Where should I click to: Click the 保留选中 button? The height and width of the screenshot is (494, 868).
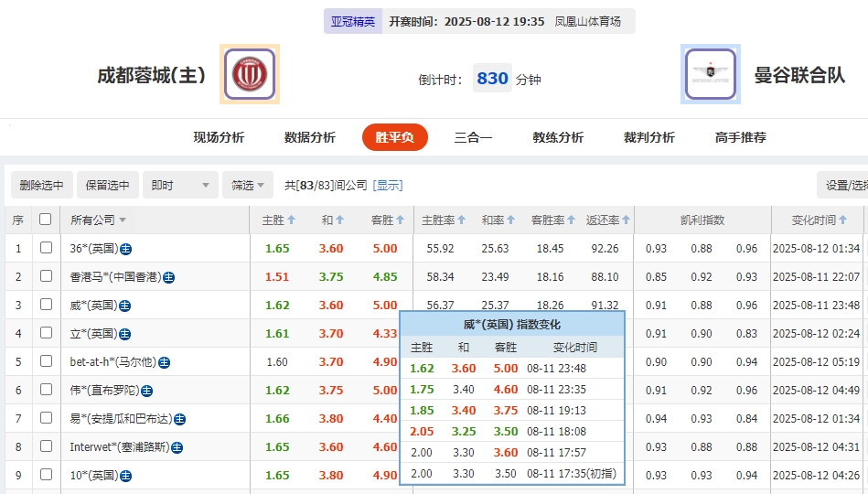(108, 185)
